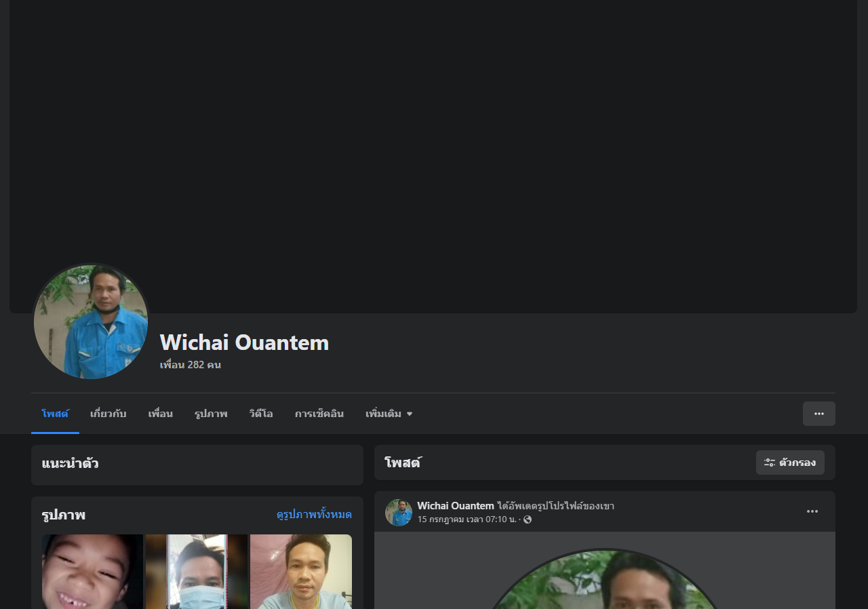Viewport: 868px width, 609px height.
Task: Open ดูรูปภาพทั้งหมด link
Action: coord(314,515)
